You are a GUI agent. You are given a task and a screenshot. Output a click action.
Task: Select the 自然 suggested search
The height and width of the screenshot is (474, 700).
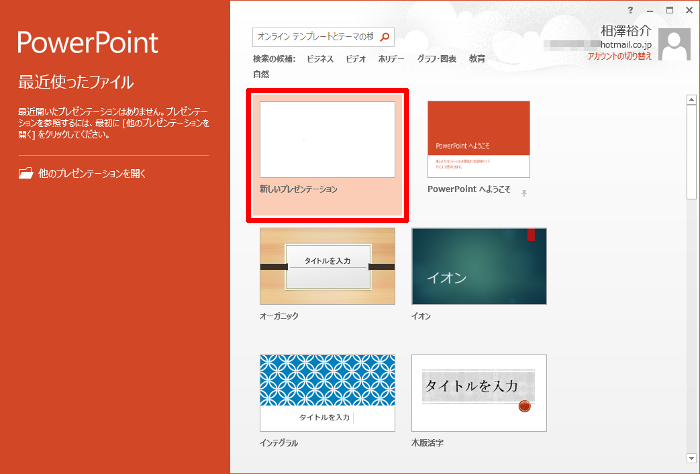[x=261, y=75]
